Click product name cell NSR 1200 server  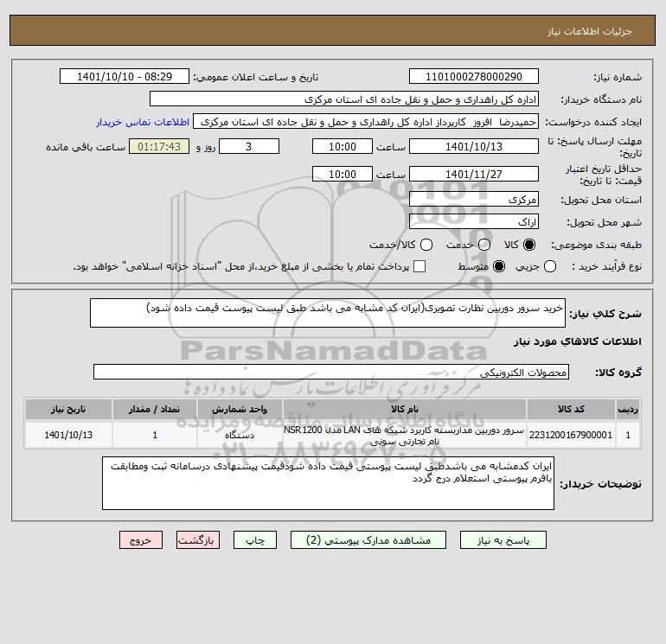point(405,435)
